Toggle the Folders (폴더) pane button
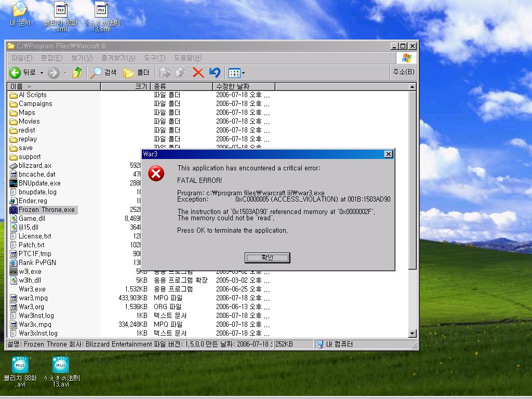532x399 pixels. pos(136,73)
